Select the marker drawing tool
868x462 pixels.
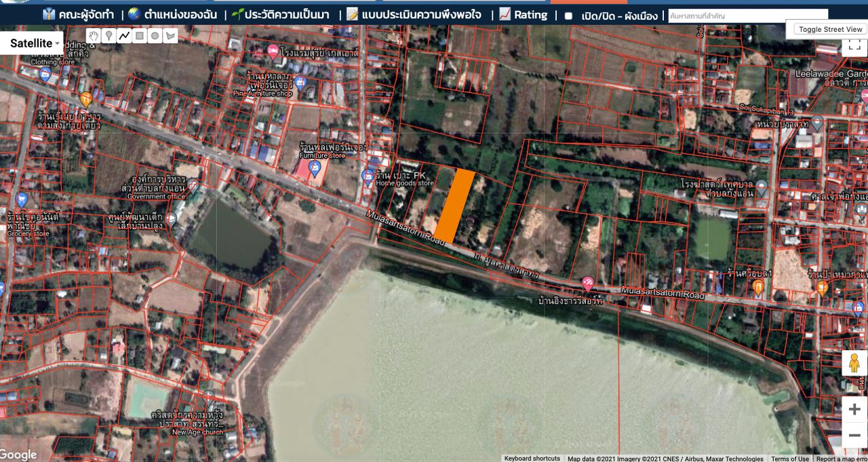point(108,36)
